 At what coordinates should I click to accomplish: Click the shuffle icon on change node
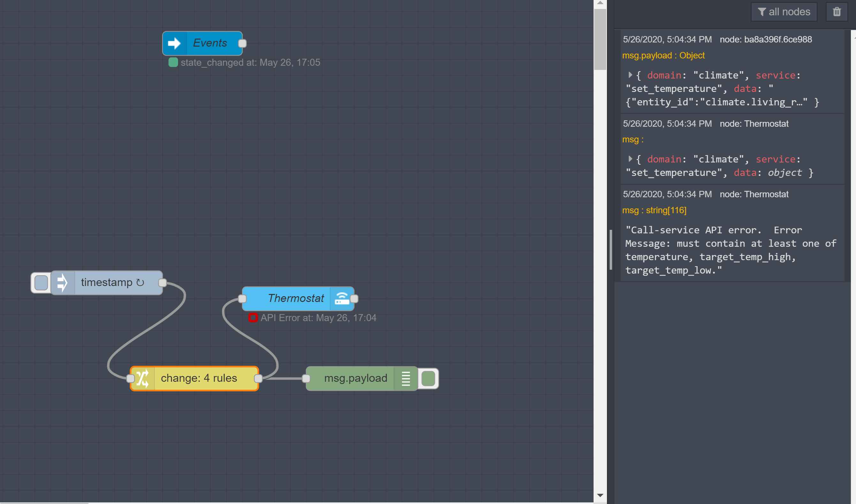tap(143, 378)
